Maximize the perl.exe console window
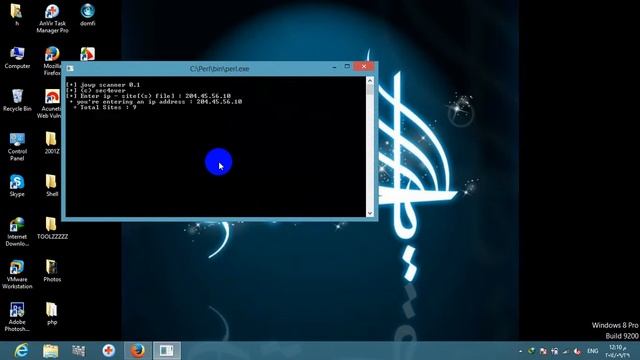This screenshot has height=360, width=640. coord(347,67)
